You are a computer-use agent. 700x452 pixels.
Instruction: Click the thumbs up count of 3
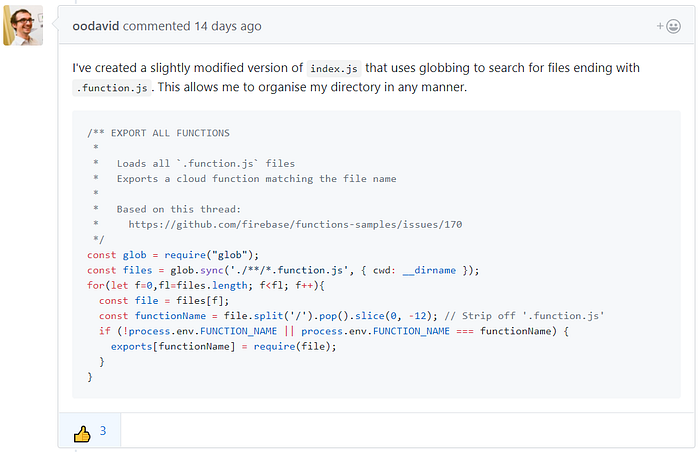coord(103,431)
